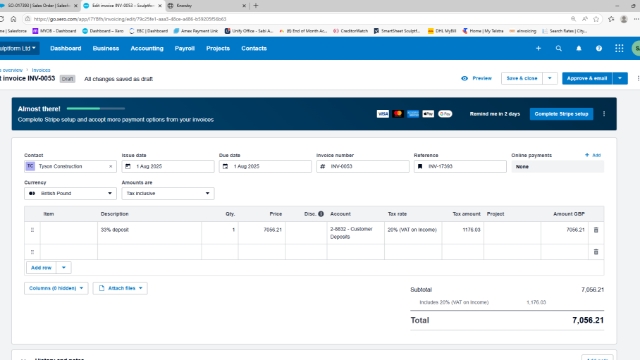Click the Tax rate cell 20% VAT

point(413,233)
